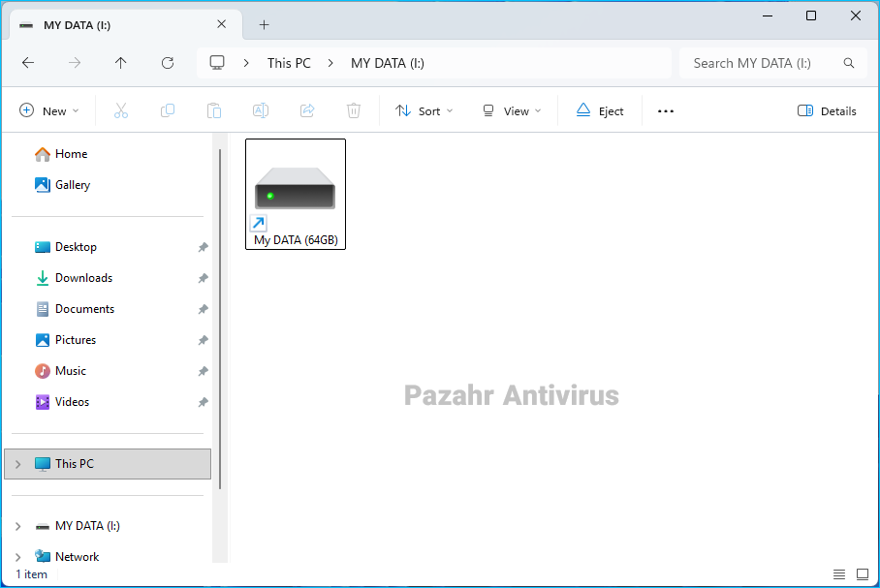
Task: Open the Sort dropdown menu
Action: coord(424,111)
